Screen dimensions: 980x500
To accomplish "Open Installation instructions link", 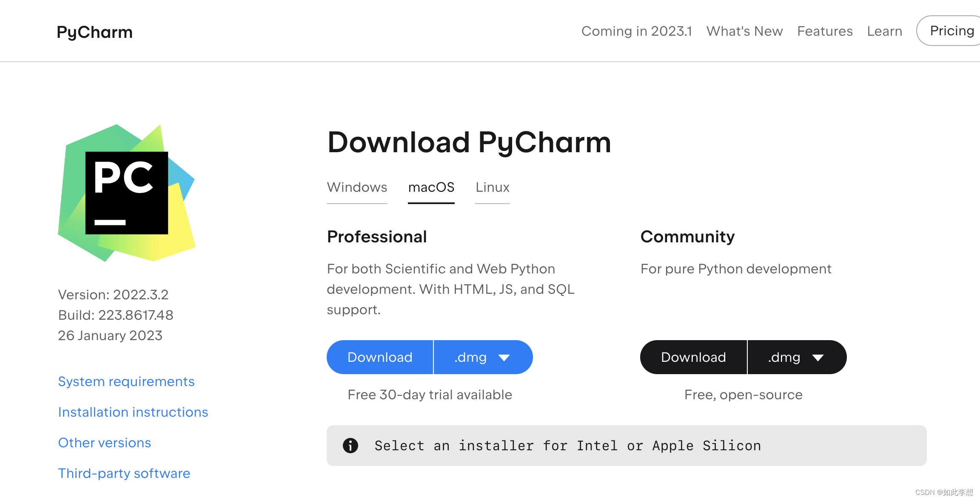I will [133, 412].
